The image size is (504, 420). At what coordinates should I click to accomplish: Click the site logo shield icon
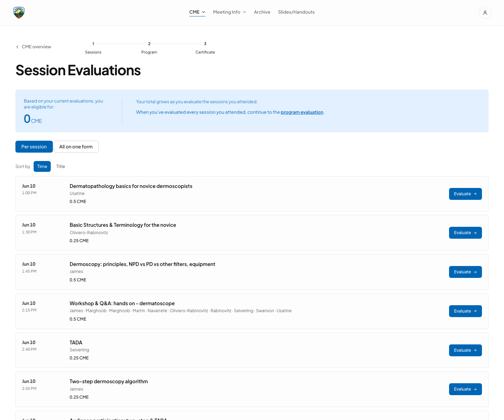point(19,13)
